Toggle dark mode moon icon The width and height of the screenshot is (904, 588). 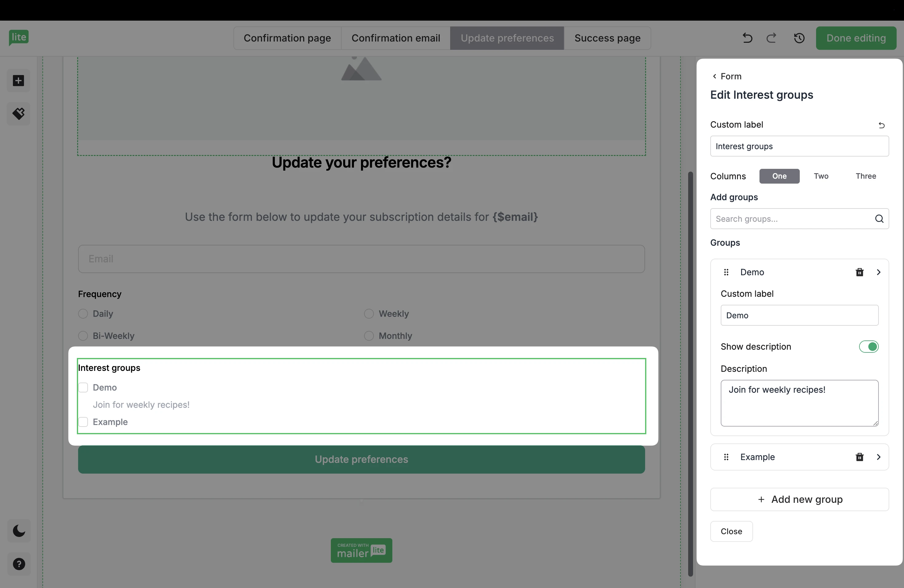pos(19,530)
